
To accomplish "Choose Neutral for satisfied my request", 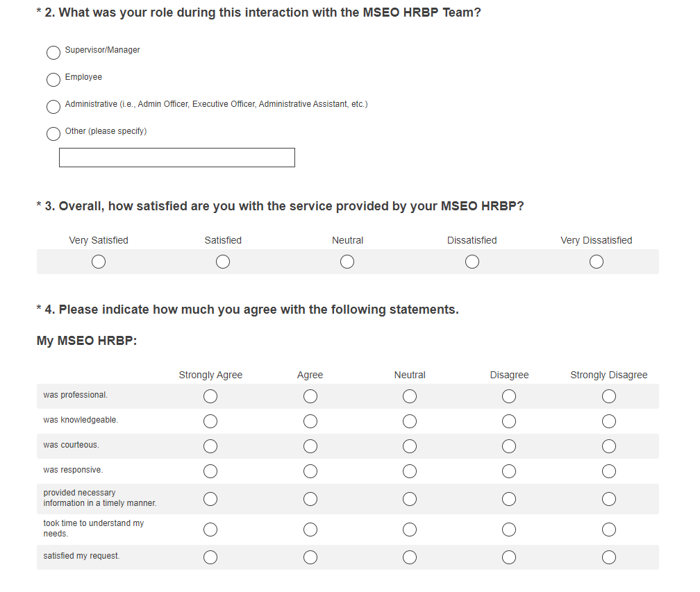I will pos(410,557).
